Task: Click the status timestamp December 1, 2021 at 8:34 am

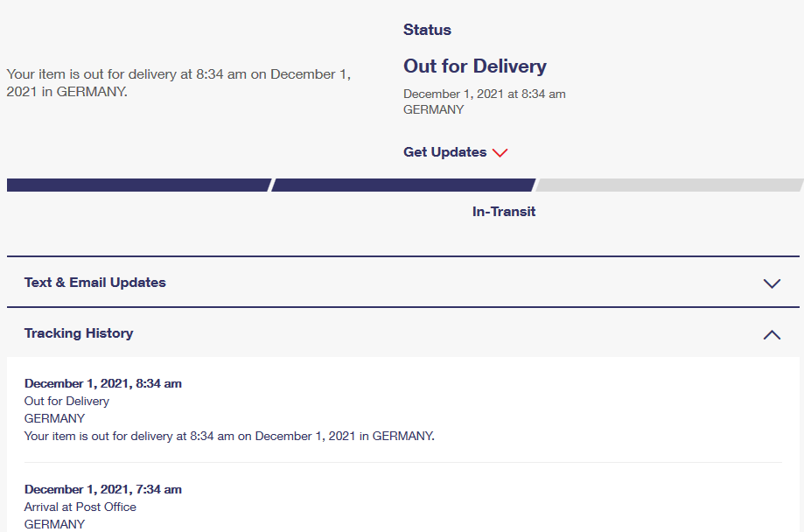Action: tap(485, 94)
